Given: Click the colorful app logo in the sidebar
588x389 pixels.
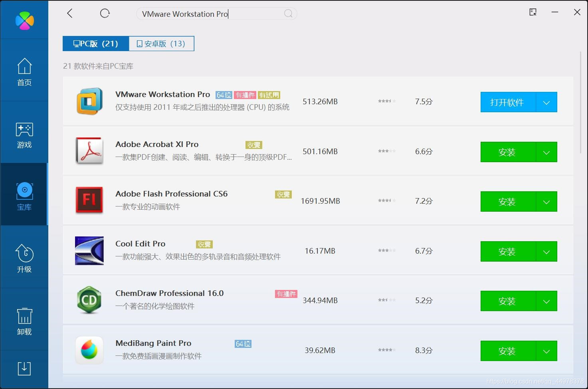Looking at the screenshot, I should [24, 21].
